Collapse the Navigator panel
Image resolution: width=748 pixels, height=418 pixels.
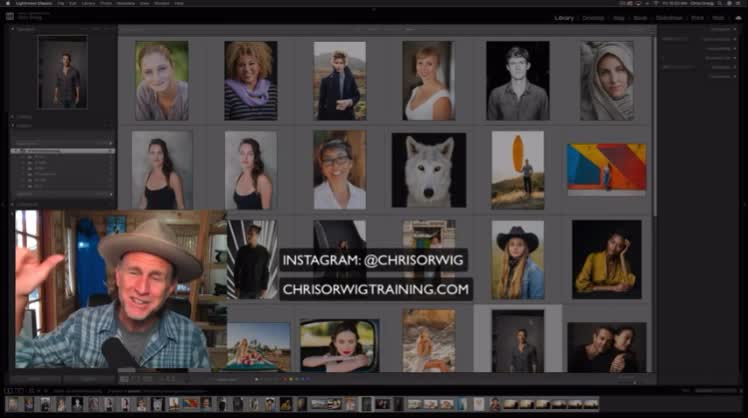pos(12,29)
